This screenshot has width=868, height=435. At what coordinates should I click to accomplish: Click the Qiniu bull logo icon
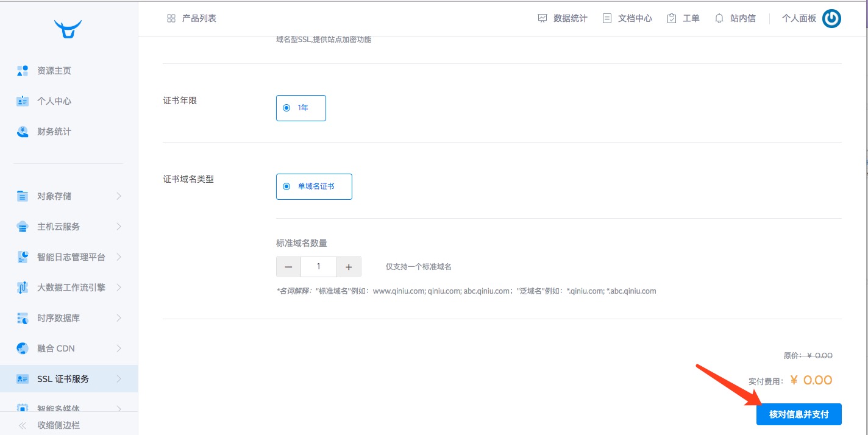68,29
